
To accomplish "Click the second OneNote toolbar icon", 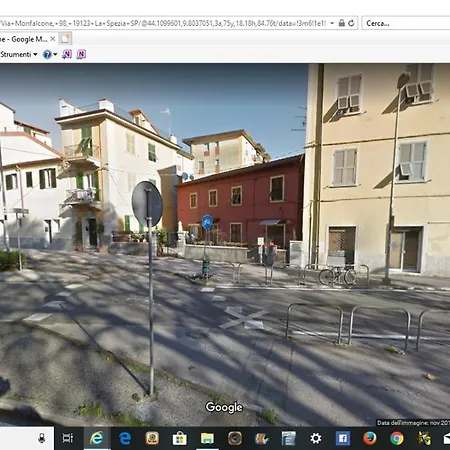I will tap(81, 54).
